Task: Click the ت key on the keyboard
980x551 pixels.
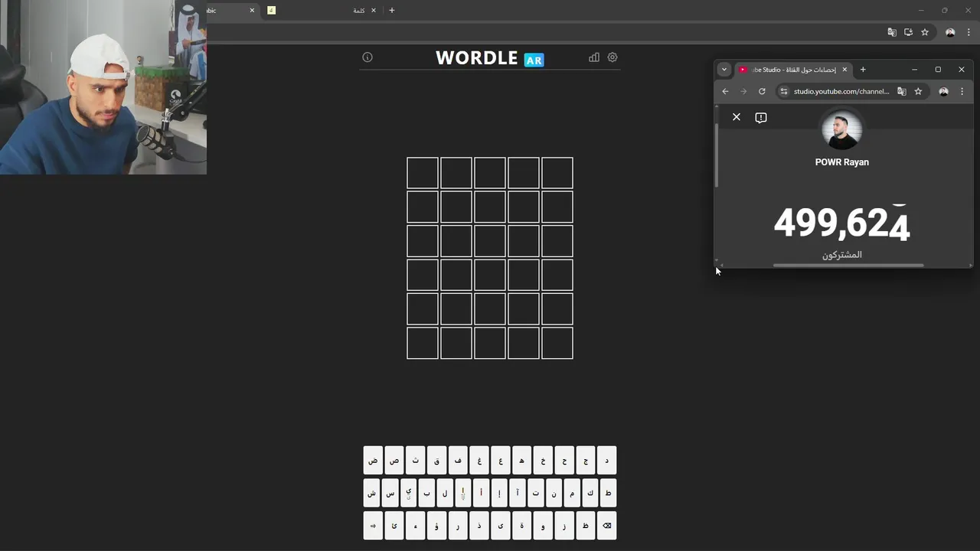Action: click(535, 493)
